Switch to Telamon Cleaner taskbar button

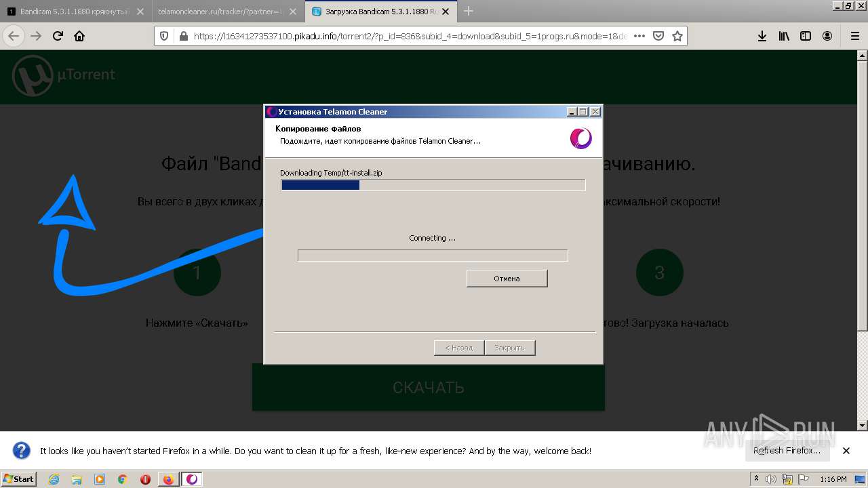point(192,479)
